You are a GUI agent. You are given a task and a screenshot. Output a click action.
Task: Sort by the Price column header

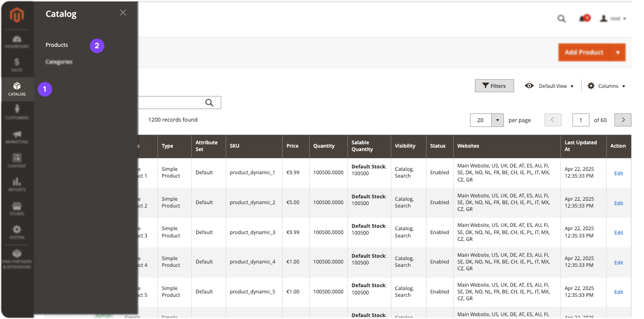click(x=296, y=146)
